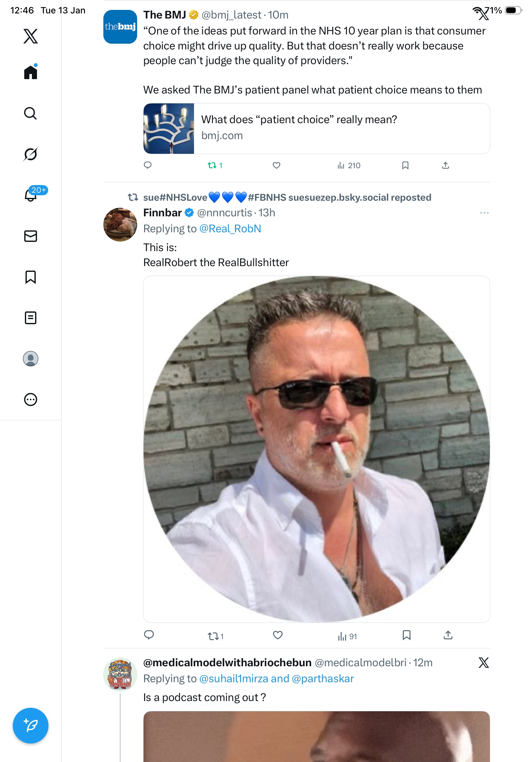Screen dimensions: 532x762
Task: Open the Profile icon in sidebar
Action: pyautogui.click(x=31, y=358)
